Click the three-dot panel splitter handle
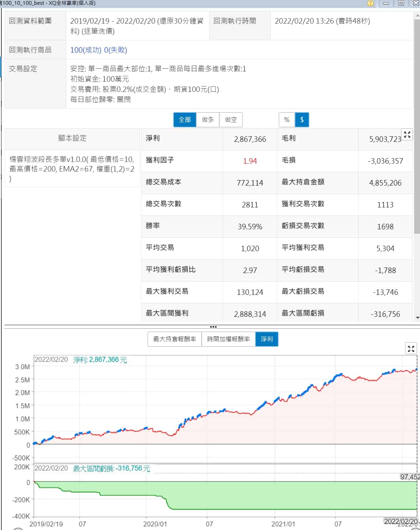Viewport: 420px width, 530px height. click(213, 327)
